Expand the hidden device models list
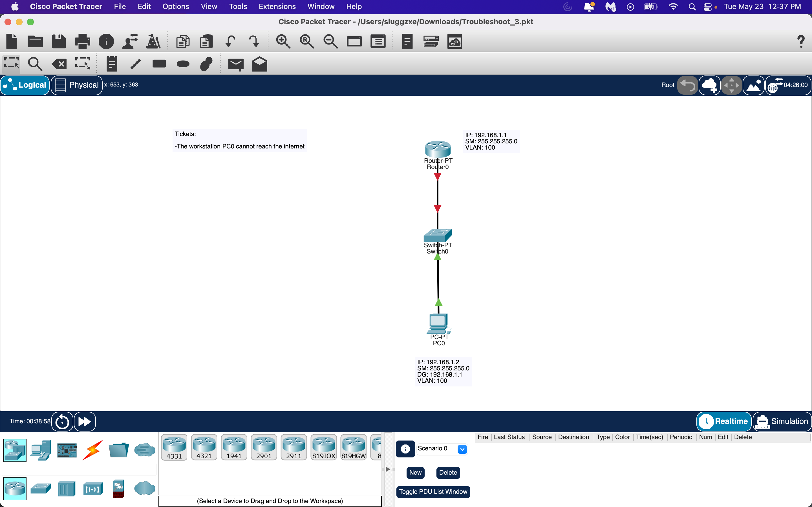 (388, 469)
